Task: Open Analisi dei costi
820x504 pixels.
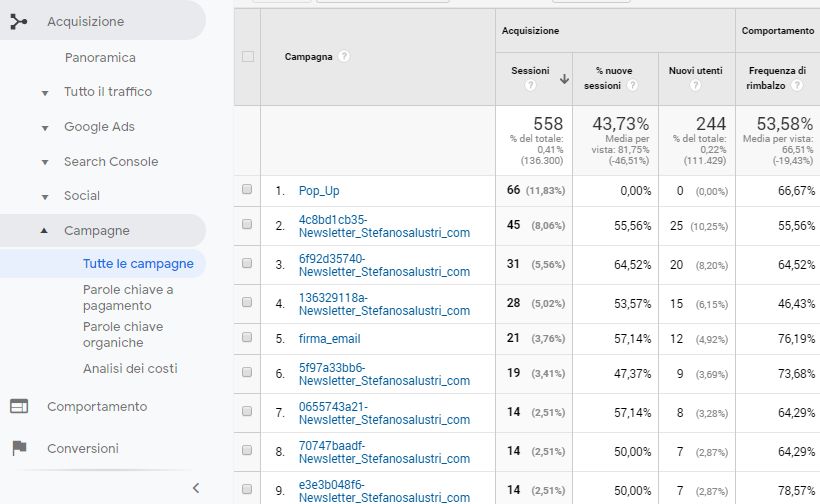Action: pos(130,369)
